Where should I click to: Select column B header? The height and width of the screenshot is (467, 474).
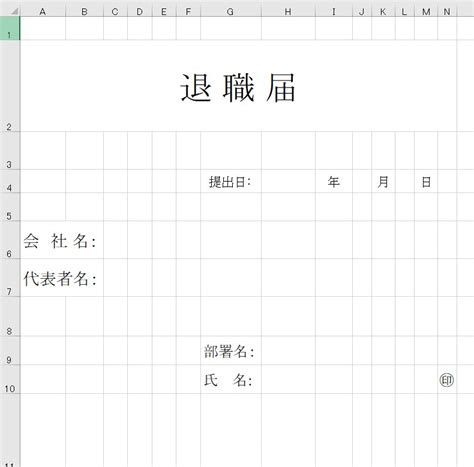(84, 12)
